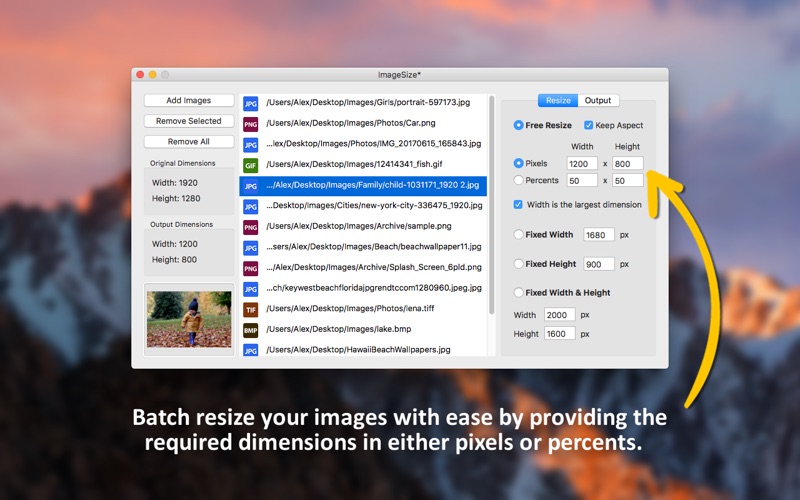Click the TIF icon next to lena.tiff

point(251,309)
